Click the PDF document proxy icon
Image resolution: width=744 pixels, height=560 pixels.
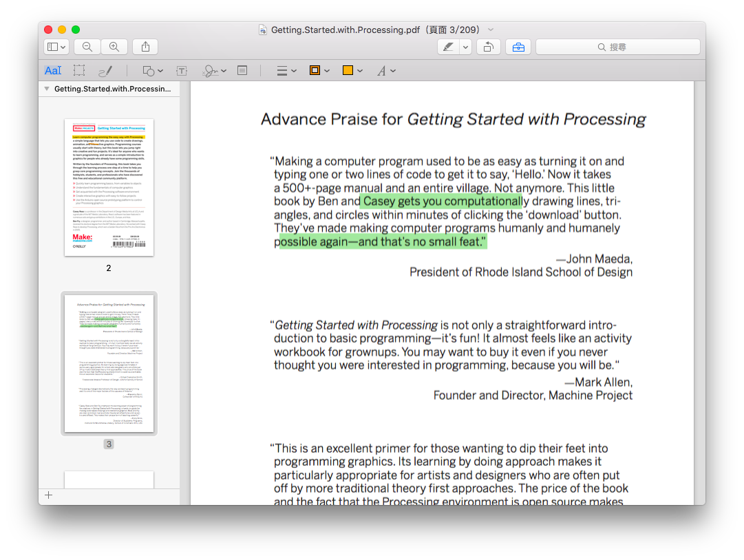pos(262,30)
